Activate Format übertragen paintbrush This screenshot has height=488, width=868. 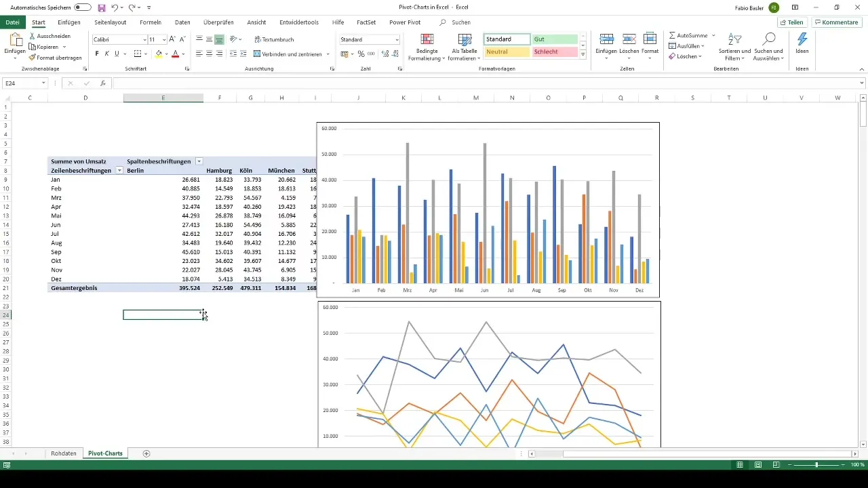[x=33, y=58]
